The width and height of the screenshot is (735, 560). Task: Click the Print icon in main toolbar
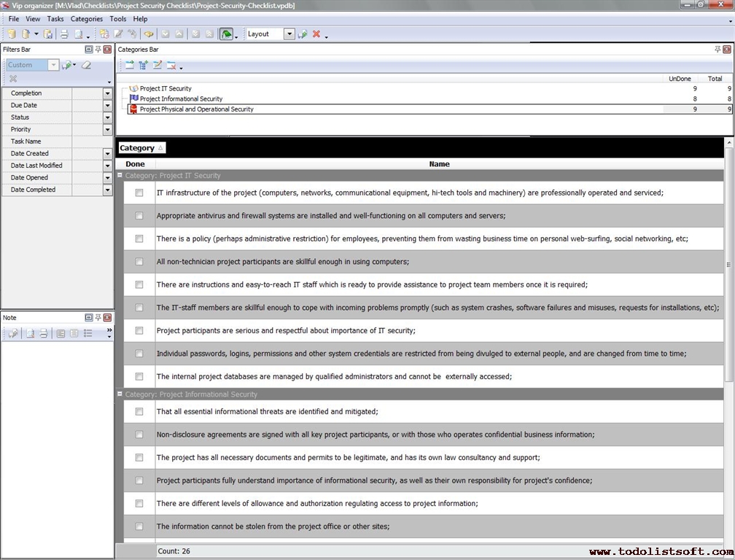pyautogui.click(x=63, y=34)
